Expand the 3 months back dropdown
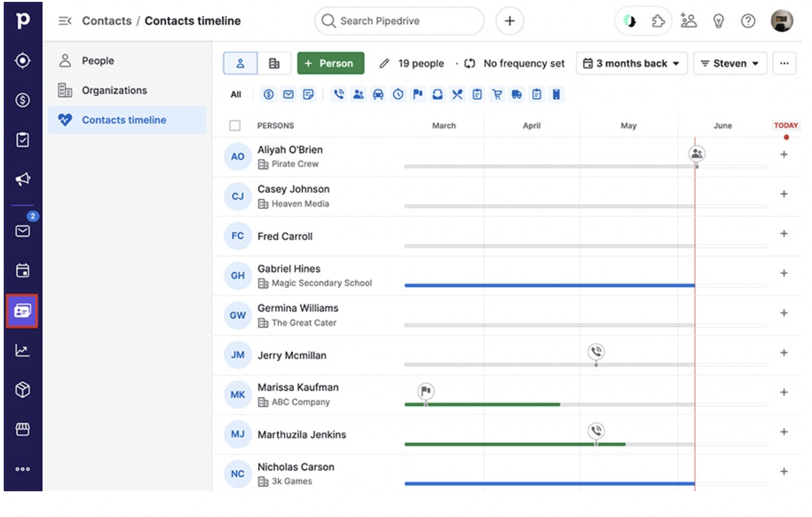The image size is (812, 517). point(631,63)
